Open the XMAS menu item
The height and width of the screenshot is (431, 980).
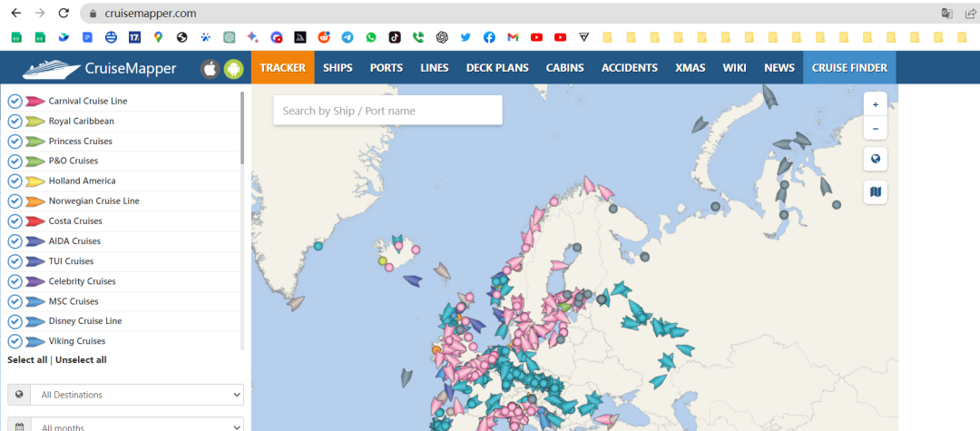tap(690, 68)
